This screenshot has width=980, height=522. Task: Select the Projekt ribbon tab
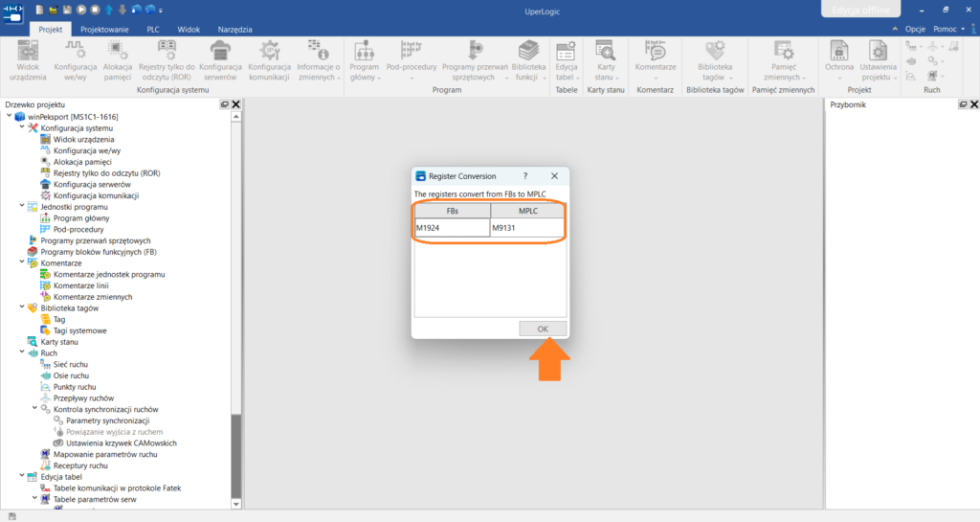tap(50, 30)
